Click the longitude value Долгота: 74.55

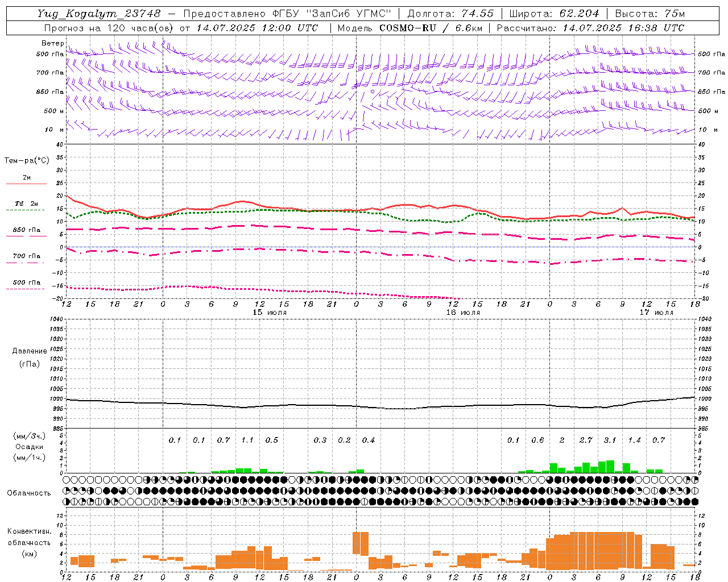(450, 14)
